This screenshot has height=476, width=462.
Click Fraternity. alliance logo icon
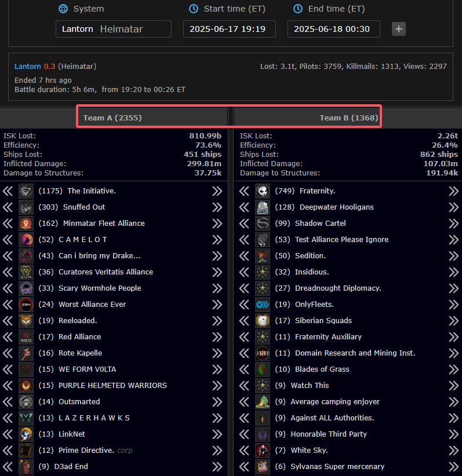click(x=263, y=191)
